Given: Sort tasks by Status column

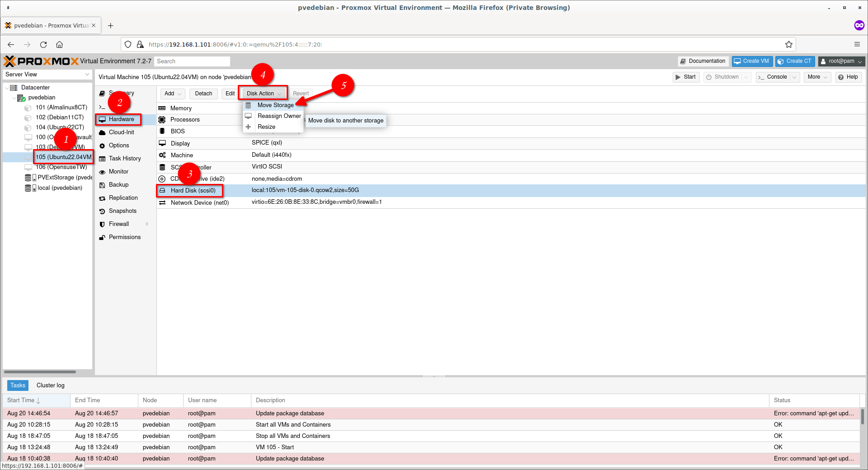Looking at the screenshot, I should click(814, 400).
